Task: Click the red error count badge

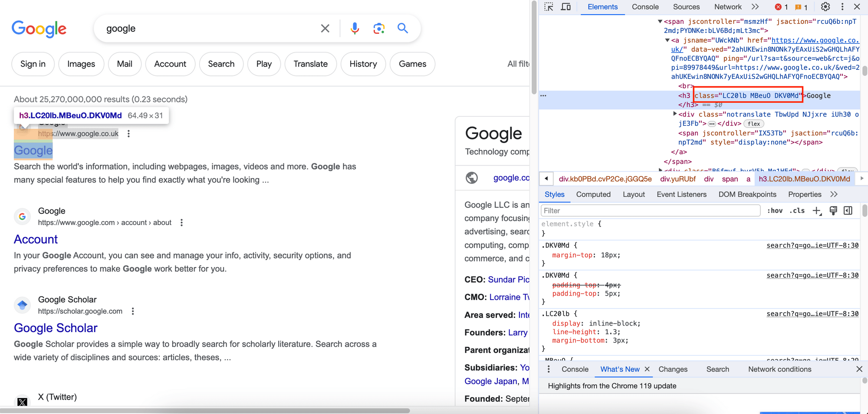Action: 782,7
